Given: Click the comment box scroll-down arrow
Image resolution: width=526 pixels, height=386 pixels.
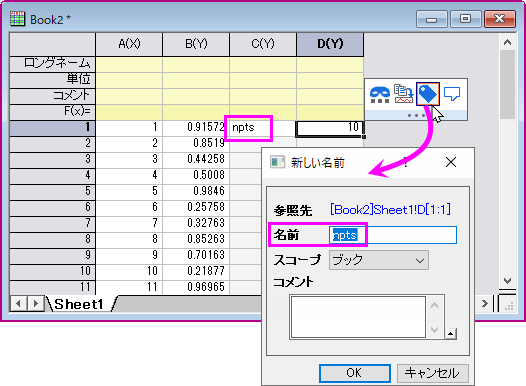Looking at the screenshot, I should (x=434, y=330).
